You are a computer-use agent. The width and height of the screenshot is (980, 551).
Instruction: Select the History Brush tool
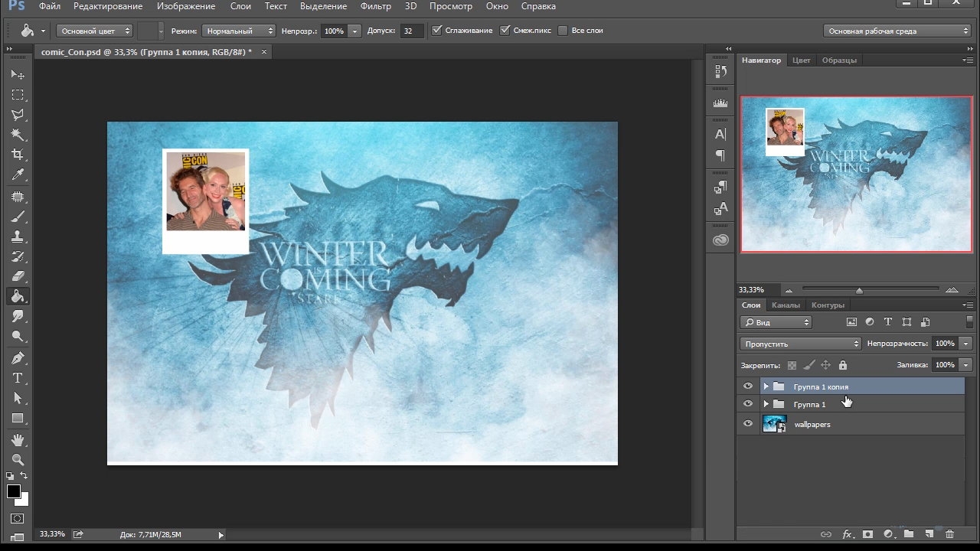(18, 256)
